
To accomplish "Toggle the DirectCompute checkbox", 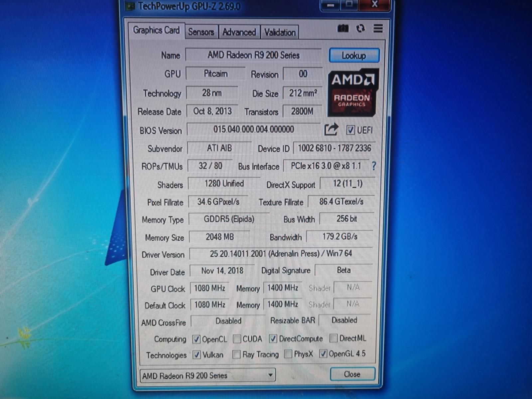I will [273, 338].
